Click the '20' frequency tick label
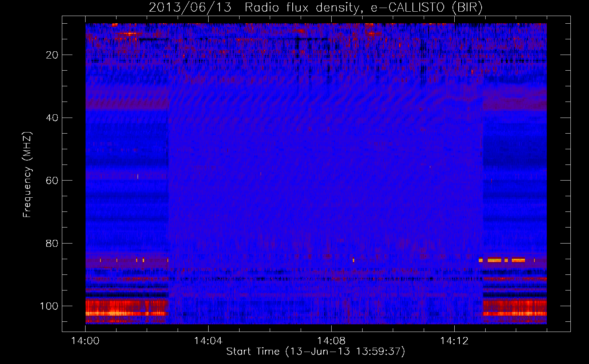 (x=52, y=55)
